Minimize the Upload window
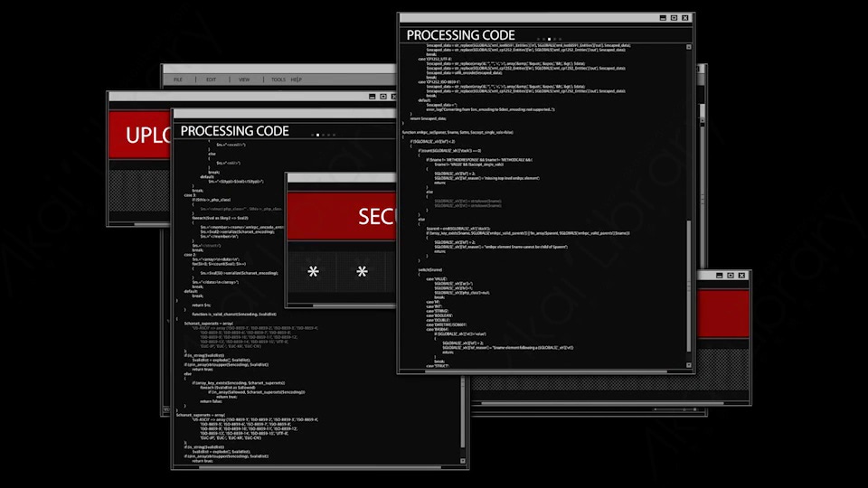Viewport: 868px width, 488px height. 372,97
